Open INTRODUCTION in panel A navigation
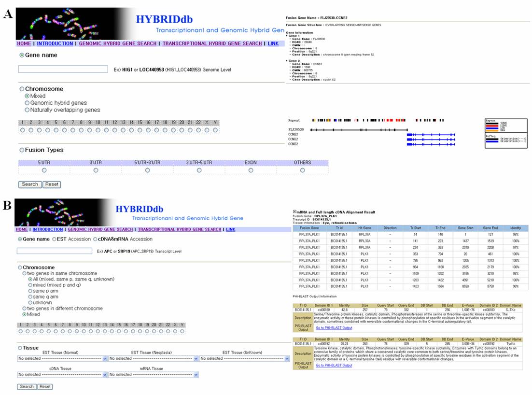 pyautogui.click(x=55, y=43)
